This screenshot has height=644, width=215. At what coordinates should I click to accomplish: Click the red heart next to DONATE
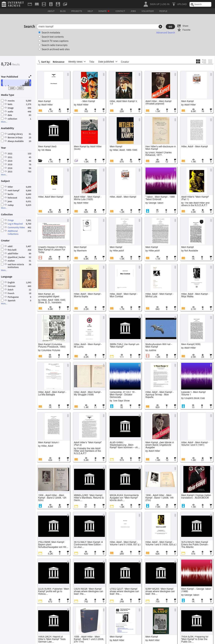tap(109, 11)
